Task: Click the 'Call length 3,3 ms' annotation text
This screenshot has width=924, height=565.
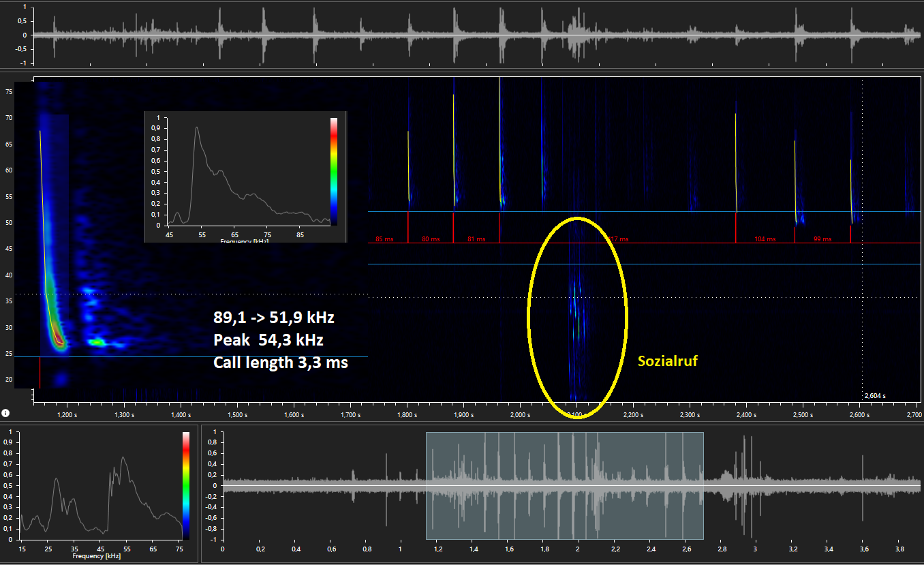Action: click(x=280, y=363)
